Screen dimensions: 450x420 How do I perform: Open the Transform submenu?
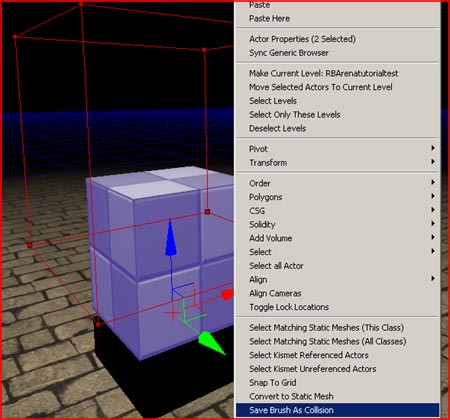(x=337, y=163)
